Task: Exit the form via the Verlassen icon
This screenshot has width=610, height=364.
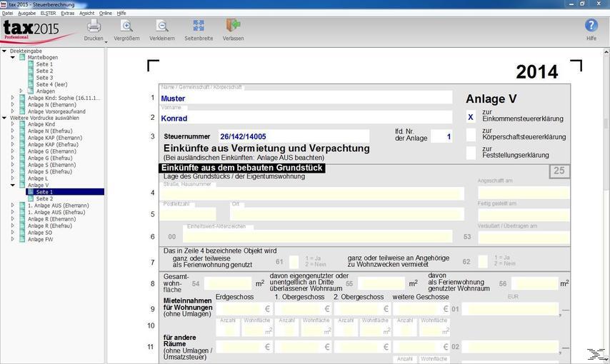Action: tap(233, 26)
